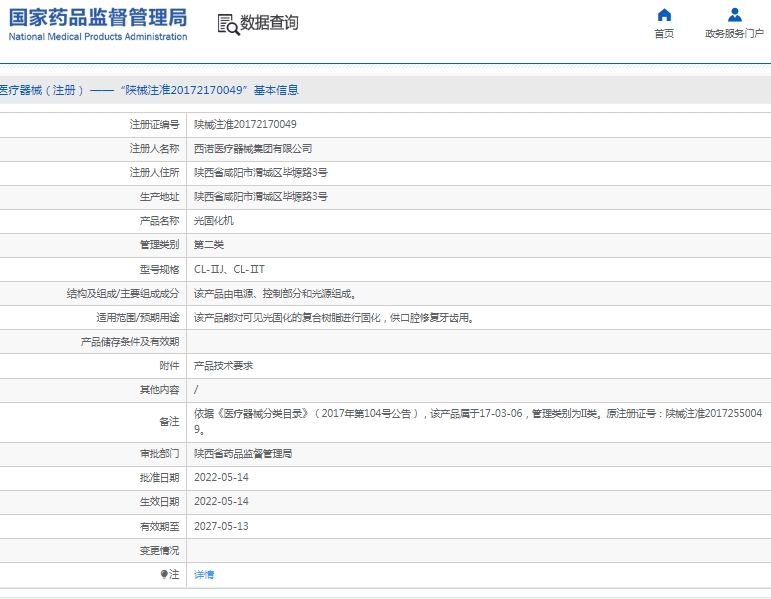
Task: Click the 产品名称 label
Action: coord(159,221)
